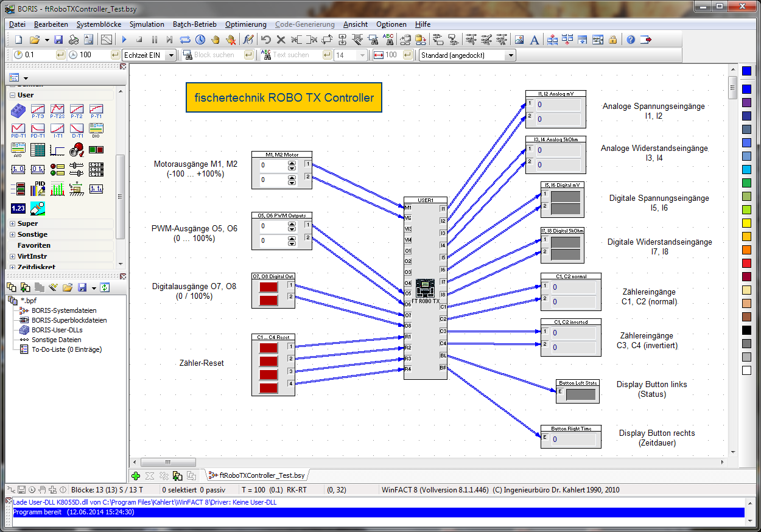Click the f(x) pencil toolbar icon
This screenshot has width=761, height=532.
pos(248,40)
